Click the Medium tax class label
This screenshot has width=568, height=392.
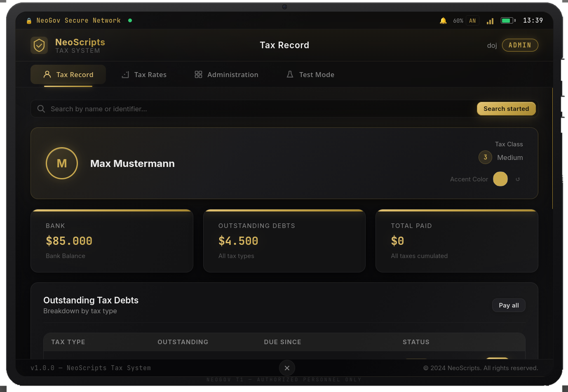510,157
